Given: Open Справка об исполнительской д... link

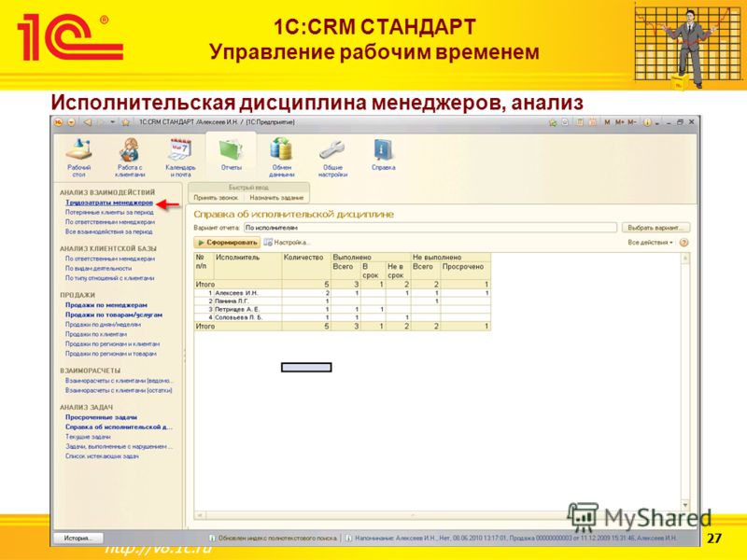Looking at the screenshot, I should tap(120, 427).
